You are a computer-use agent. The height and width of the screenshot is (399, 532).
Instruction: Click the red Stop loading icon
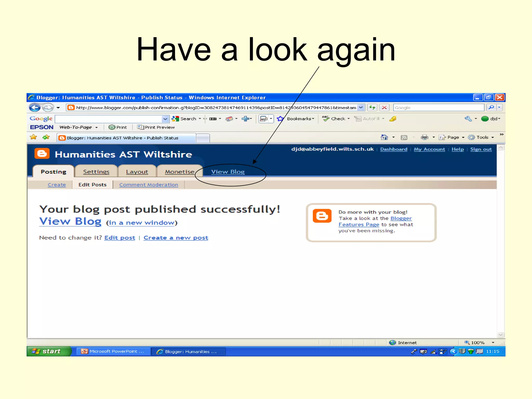tap(384, 107)
